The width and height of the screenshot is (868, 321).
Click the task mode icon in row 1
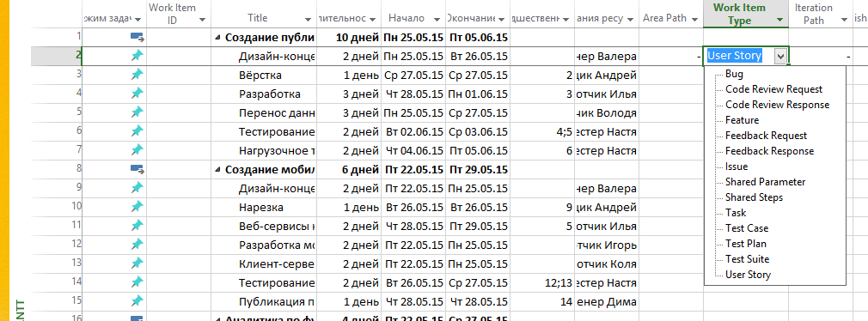pyautogui.click(x=137, y=38)
